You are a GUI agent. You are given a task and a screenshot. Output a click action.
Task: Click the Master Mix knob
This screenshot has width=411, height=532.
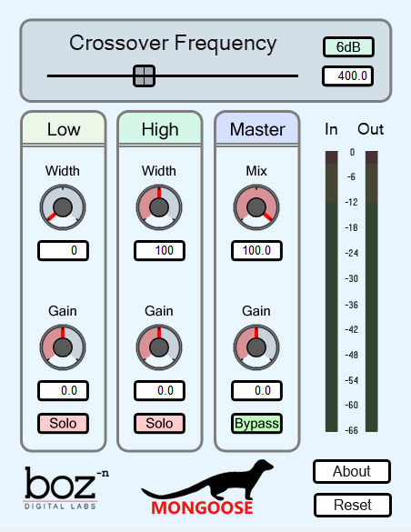[x=256, y=207]
